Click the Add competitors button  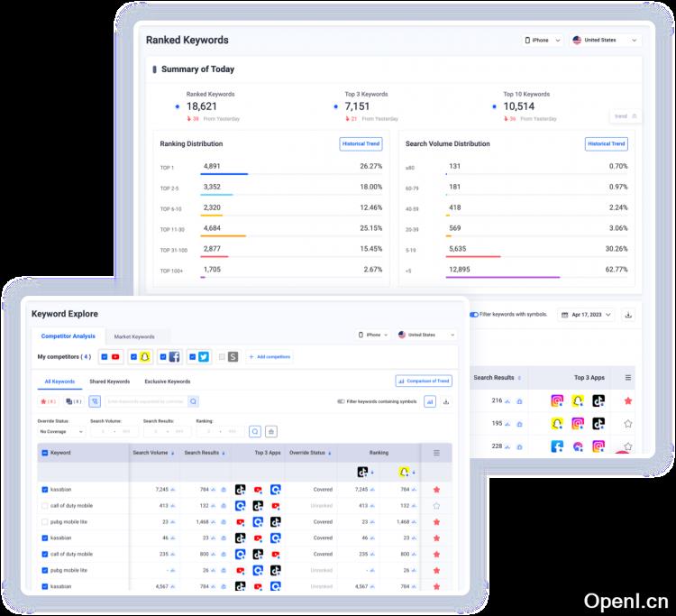[269, 357]
